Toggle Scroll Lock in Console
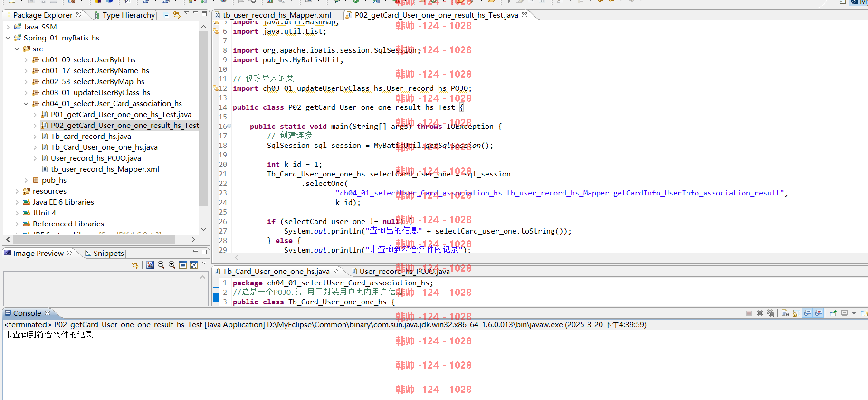The width and height of the screenshot is (868, 400). point(796,313)
